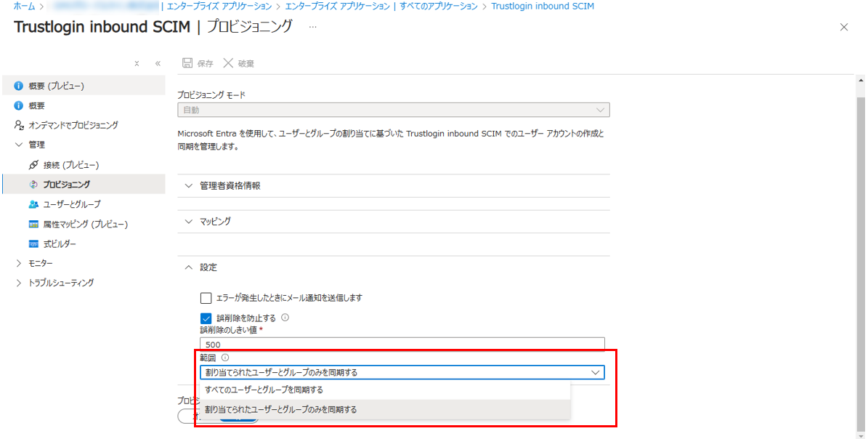
Task: Select 割り当てられたユーザーとグループのみを同期する list option
Action: (385, 410)
